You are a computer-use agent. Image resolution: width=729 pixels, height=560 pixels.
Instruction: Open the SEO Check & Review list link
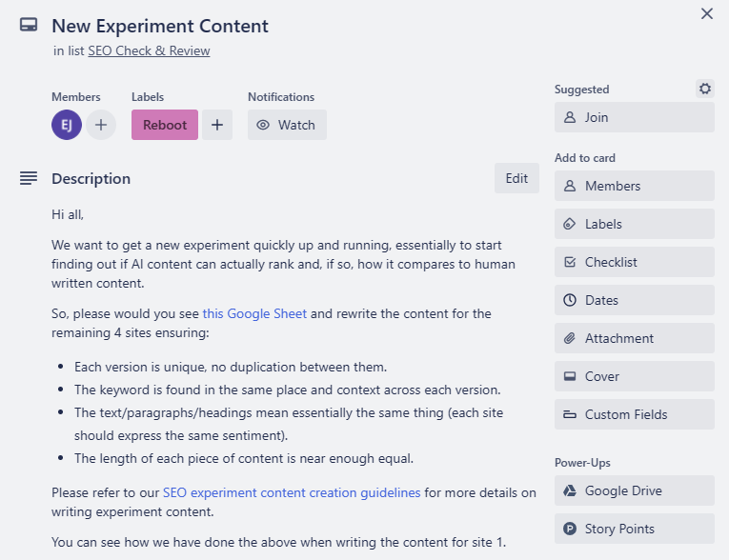coord(149,50)
